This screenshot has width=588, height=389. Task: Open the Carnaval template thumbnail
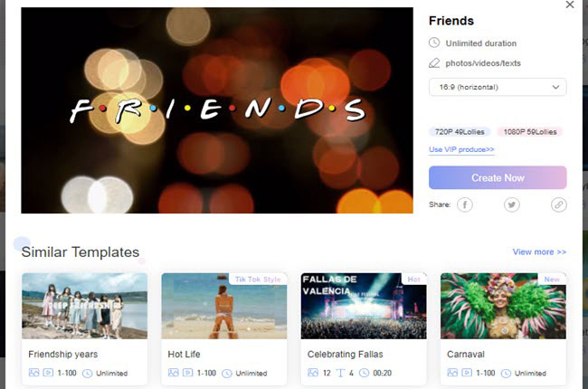503,306
